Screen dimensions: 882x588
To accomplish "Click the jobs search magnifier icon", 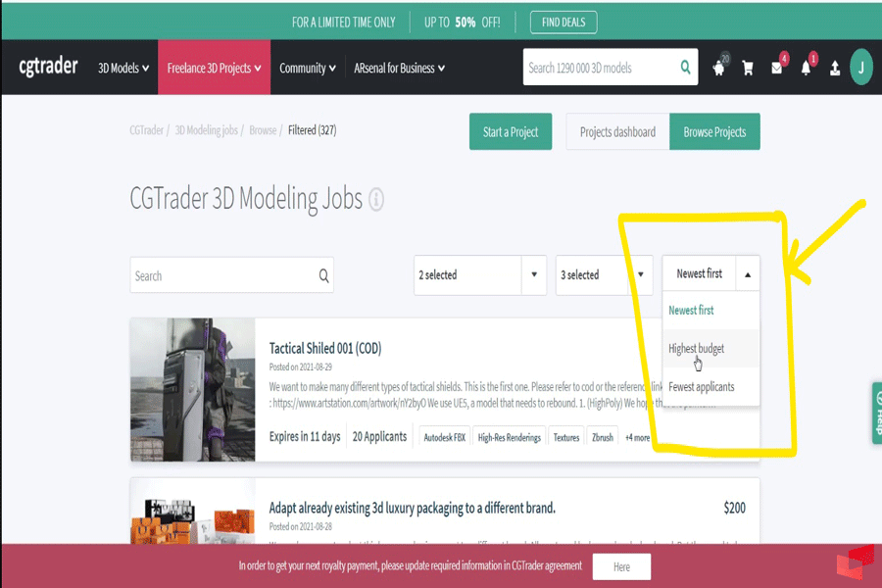I will [x=323, y=276].
